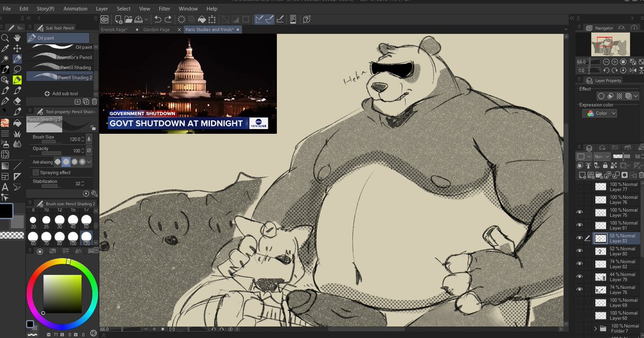Screen dimensions: 644x338
Task: Enable the Spraying effect checkbox
Action: [36, 172]
